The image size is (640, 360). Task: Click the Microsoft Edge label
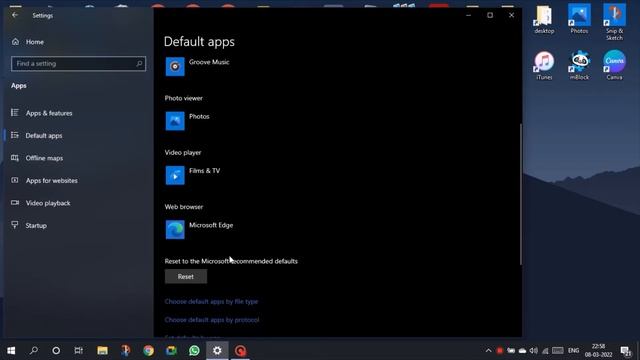tap(211, 225)
